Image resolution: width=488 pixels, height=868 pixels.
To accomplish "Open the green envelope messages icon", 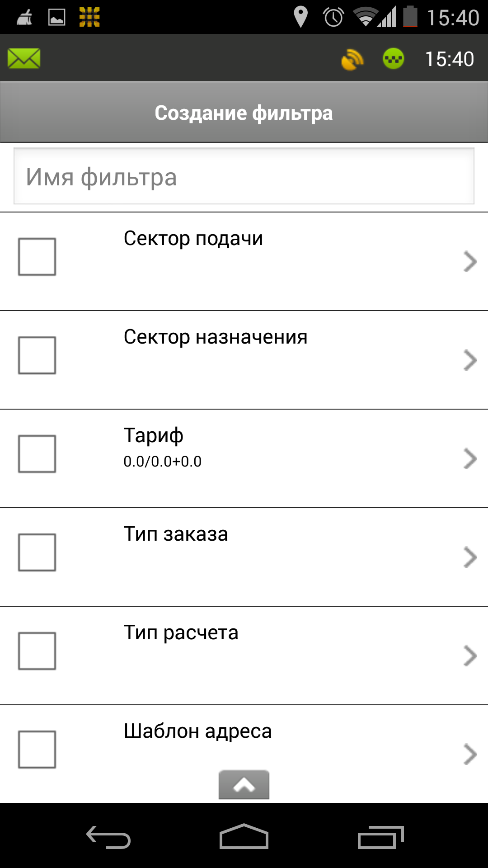I will click(24, 59).
